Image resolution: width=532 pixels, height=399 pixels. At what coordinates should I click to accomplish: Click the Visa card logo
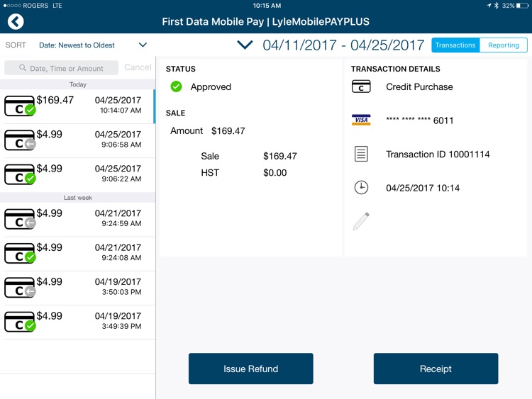(361, 120)
